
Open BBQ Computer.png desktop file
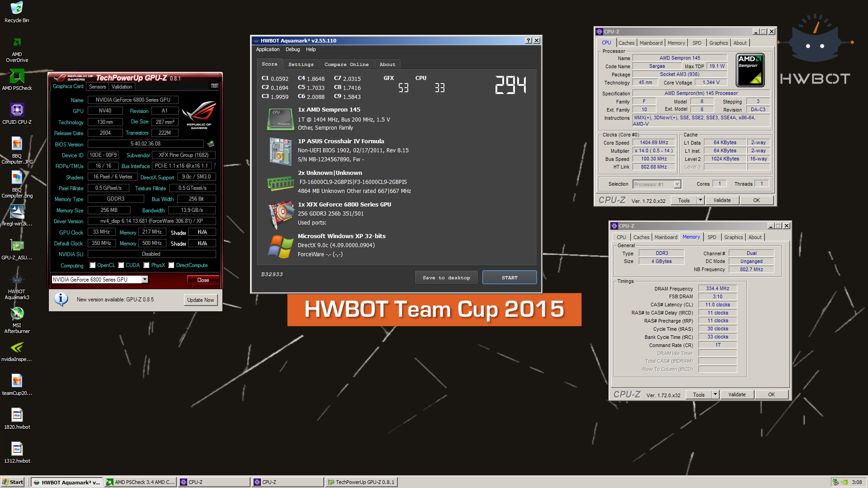[17, 184]
